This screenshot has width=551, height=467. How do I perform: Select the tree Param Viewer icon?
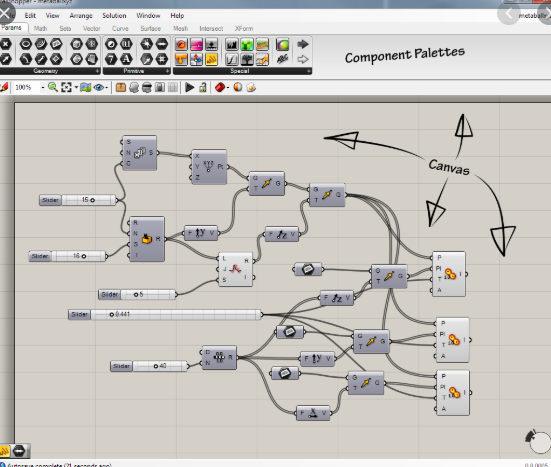(247, 59)
